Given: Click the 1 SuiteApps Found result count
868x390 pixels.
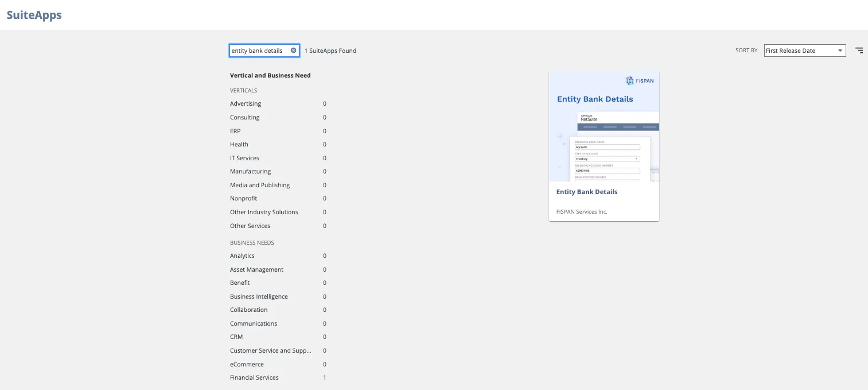Looking at the screenshot, I should pos(330,51).
